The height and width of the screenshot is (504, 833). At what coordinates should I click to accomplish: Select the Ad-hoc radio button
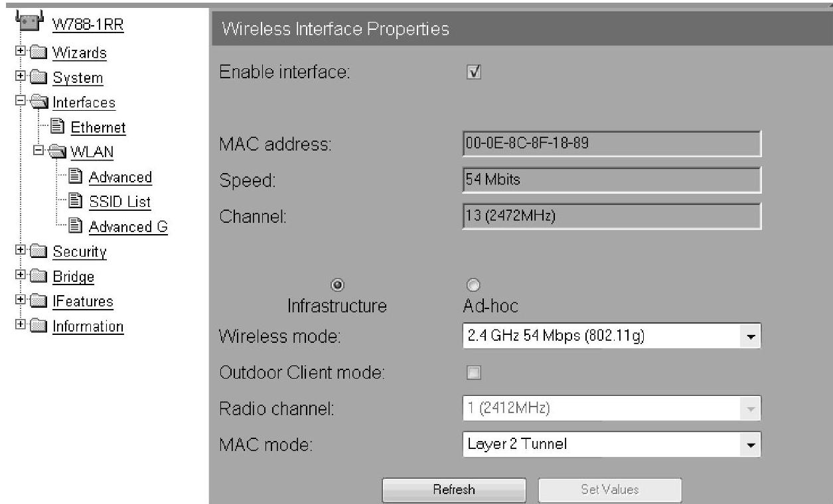point(473,284)
